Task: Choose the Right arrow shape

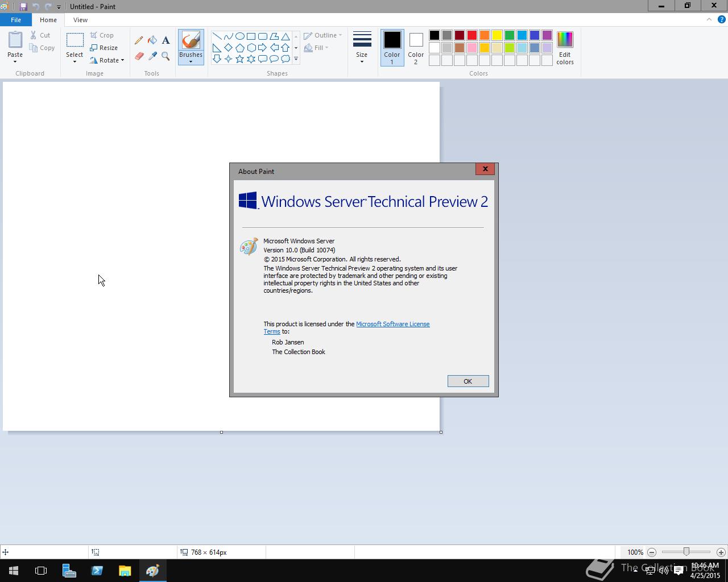Action: (x=262, y=48)
